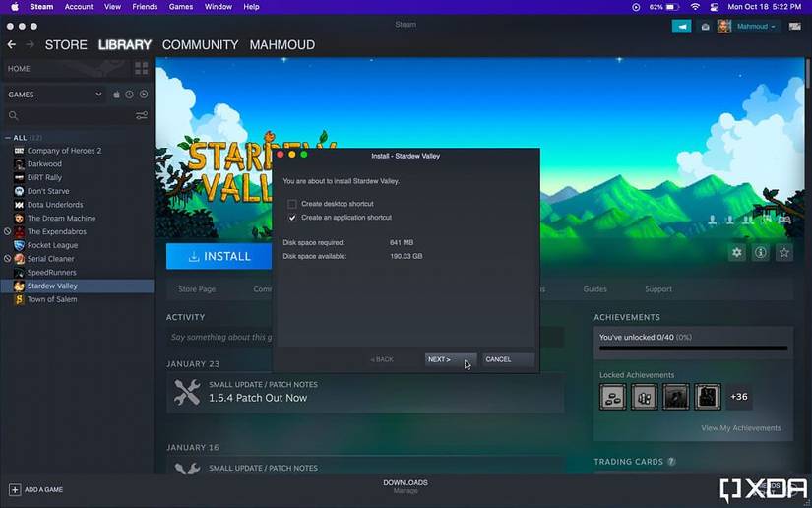Click the first locked achievement thumbnail

612,397
